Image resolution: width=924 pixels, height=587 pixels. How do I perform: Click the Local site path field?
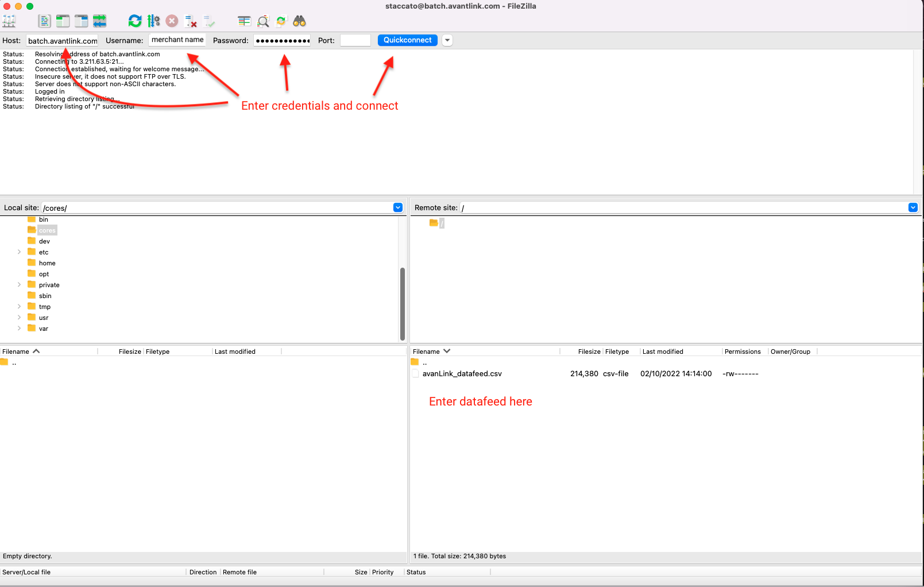pyautogui.click(x=217, y=208)
